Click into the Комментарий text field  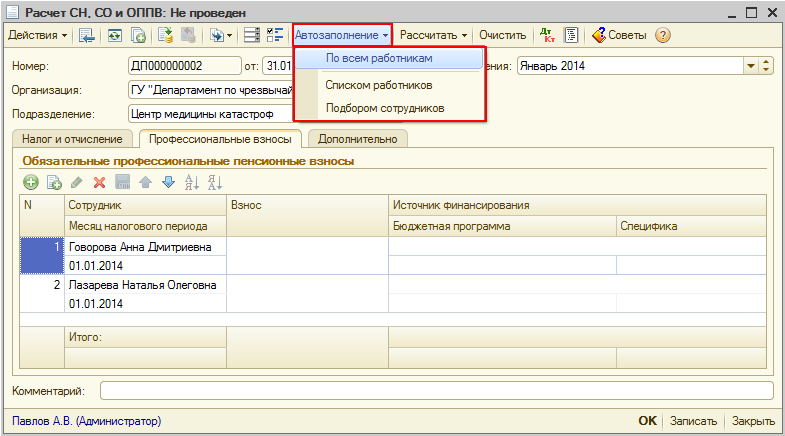click(x=436, y=390)
